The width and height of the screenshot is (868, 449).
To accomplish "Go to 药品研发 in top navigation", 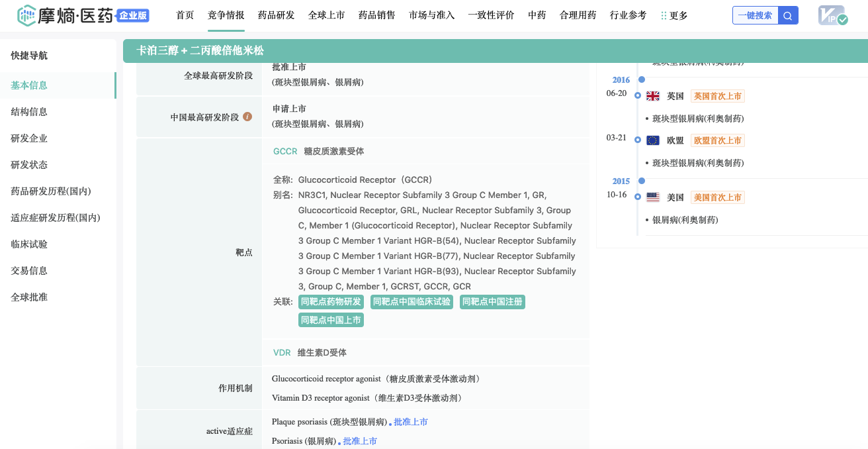I will 276,15.
